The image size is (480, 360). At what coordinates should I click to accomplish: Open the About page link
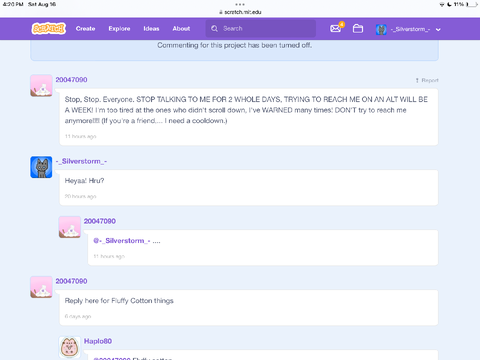tap(181, 29)
